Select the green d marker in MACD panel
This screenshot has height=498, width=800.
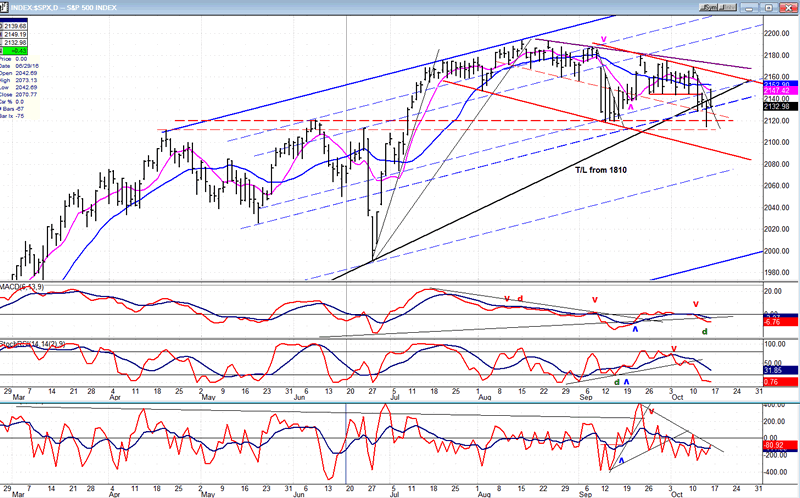(x=704, y=331)
